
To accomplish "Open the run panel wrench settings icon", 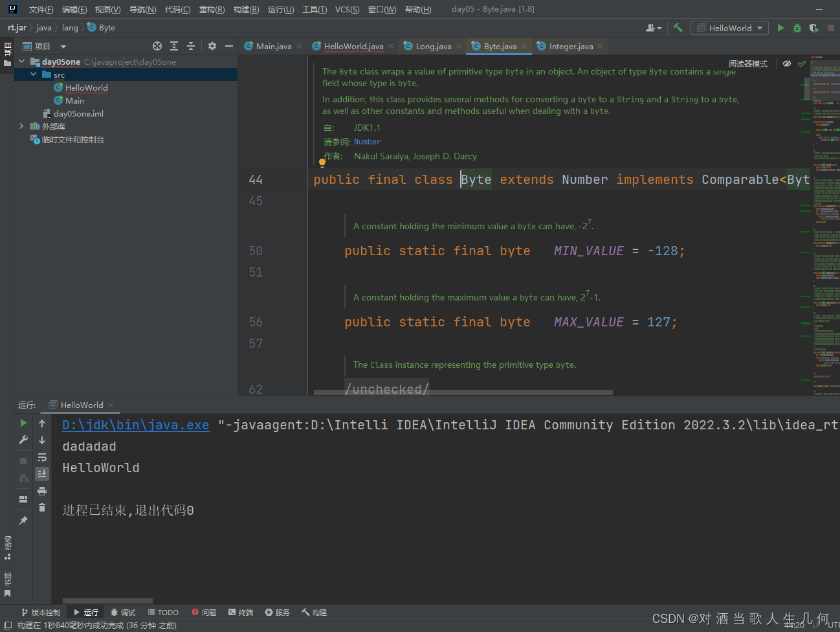I will 23,440.
